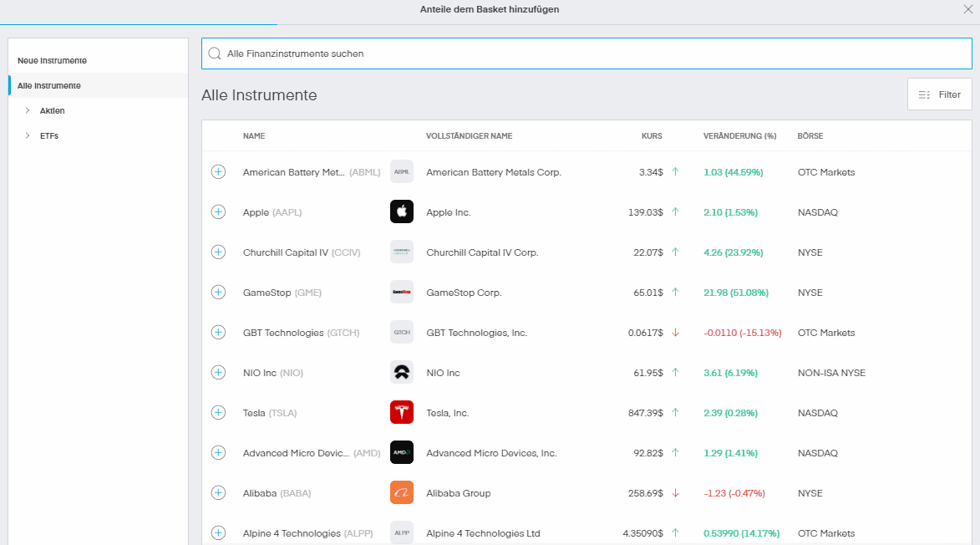Open Neue Instrumente list

[52, 61]
